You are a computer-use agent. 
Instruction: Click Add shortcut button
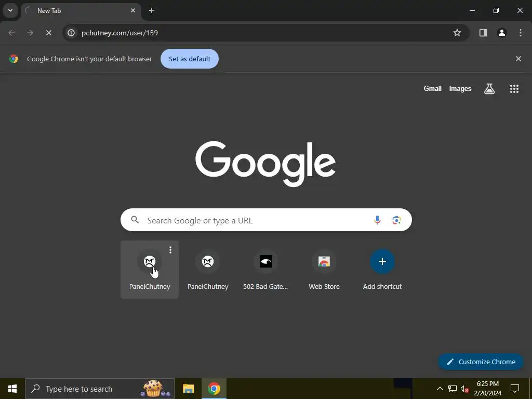[382, 270]
